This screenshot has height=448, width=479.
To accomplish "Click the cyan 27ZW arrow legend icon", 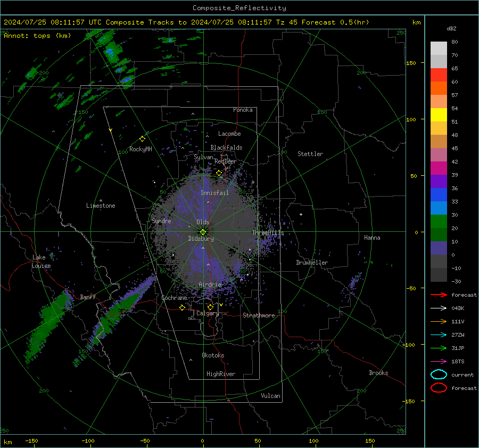I will tap(439, 335).
